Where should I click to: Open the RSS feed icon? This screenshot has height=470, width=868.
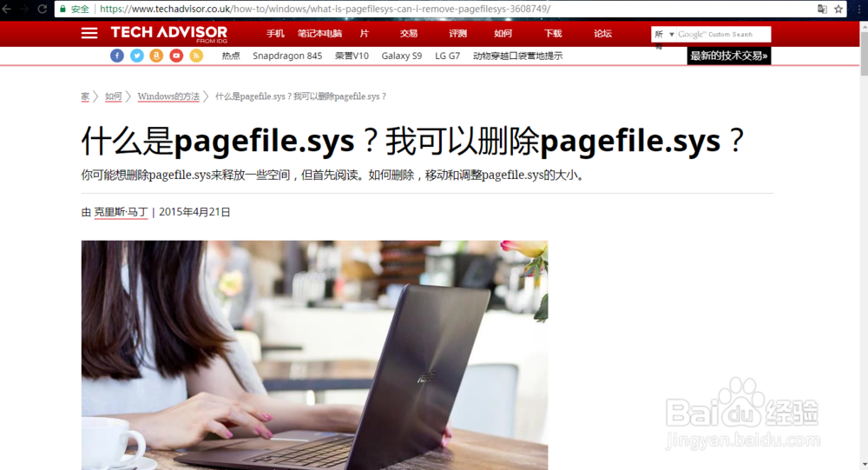(196, 56)
